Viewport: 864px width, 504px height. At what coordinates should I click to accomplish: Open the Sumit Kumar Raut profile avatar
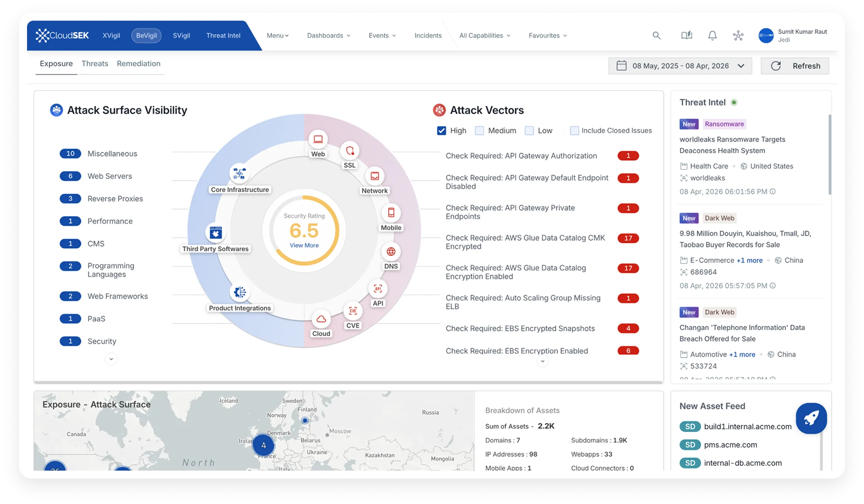767,35
